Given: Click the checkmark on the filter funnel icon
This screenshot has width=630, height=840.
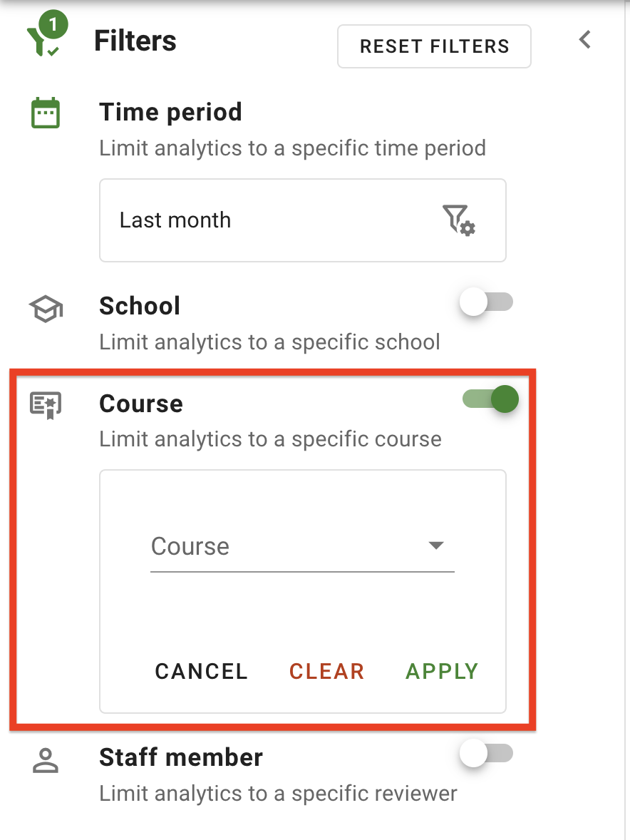Looking at the screenshot, I should point(51,51).
